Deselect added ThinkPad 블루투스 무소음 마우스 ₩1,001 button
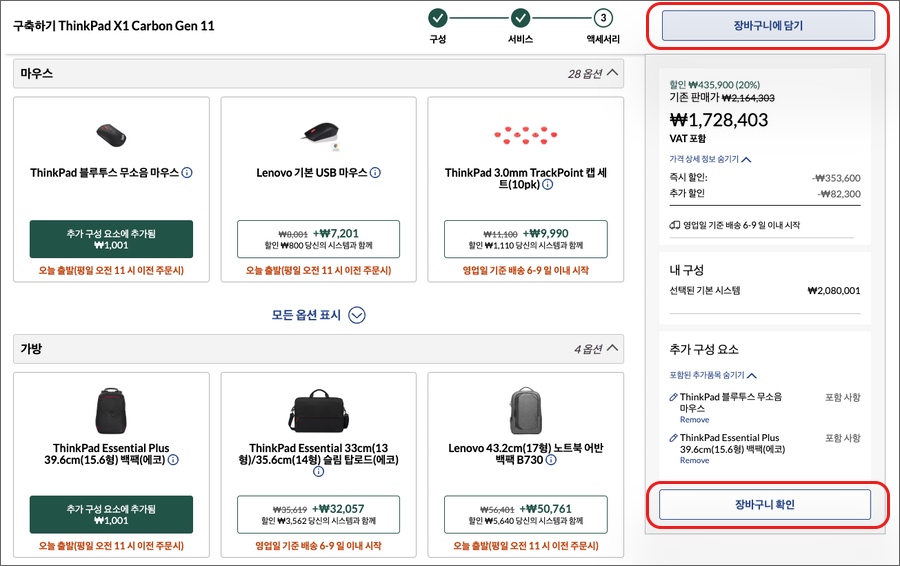Screen dimensions: 900x566 pos(111,239)
